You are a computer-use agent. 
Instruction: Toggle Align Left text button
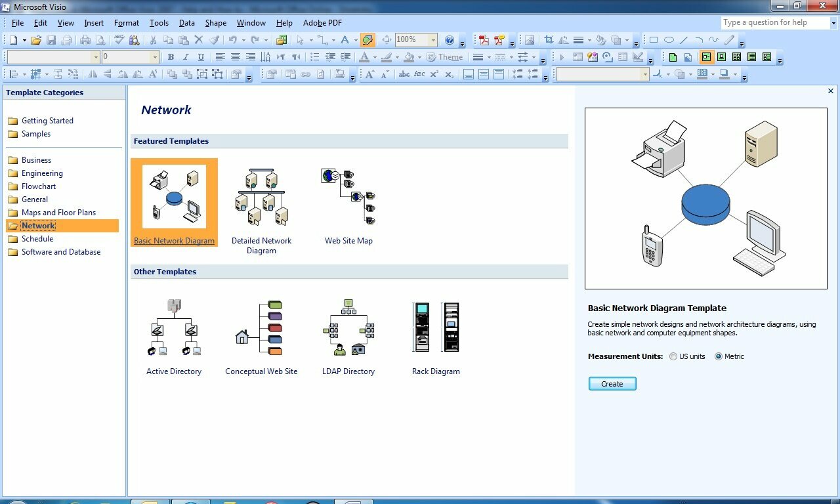(x=220, y=57)
